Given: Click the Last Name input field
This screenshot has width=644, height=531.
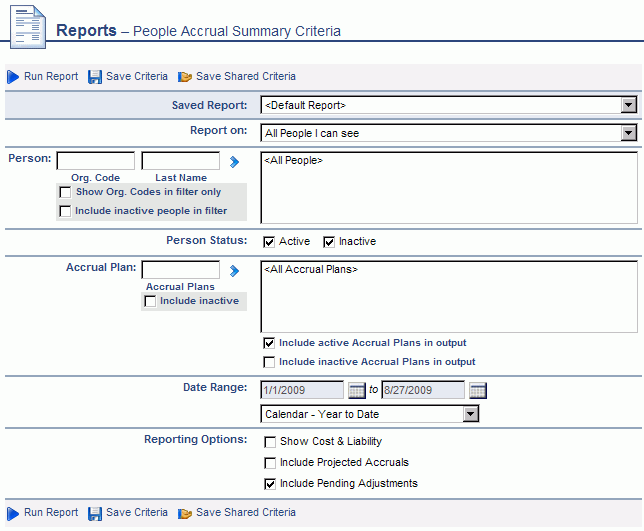Looking at the screenshot, I should pos(181,161).
